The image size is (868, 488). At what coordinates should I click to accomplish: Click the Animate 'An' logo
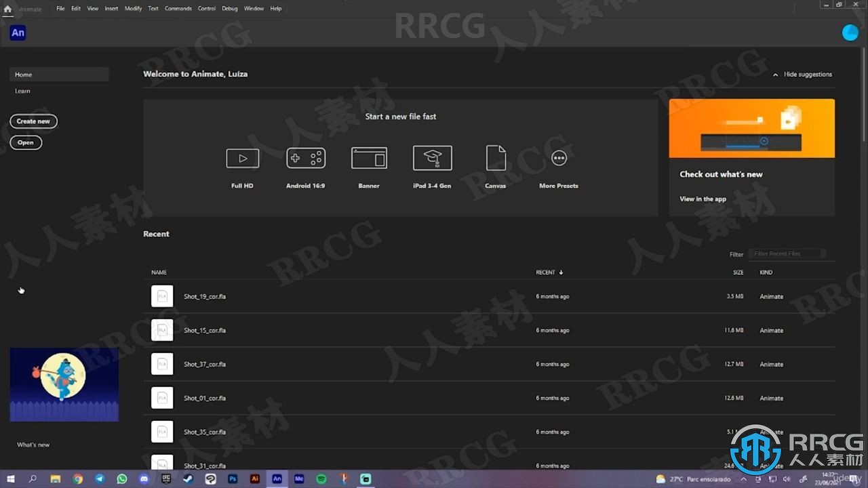tap(18, 33)
